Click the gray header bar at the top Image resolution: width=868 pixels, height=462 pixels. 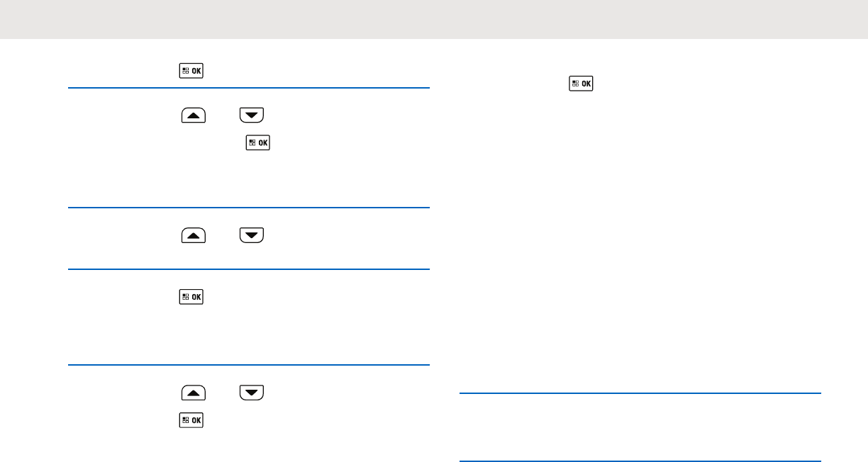coord(434,19)
